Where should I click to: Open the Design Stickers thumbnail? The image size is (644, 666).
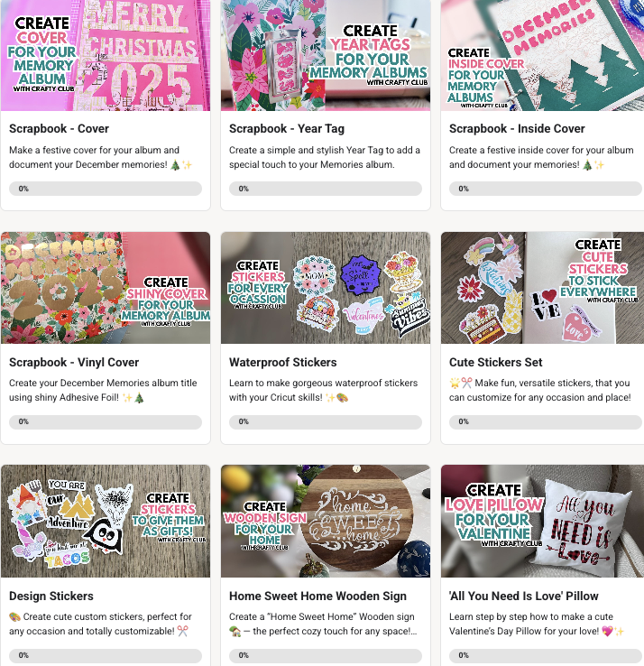pos(106,522)
